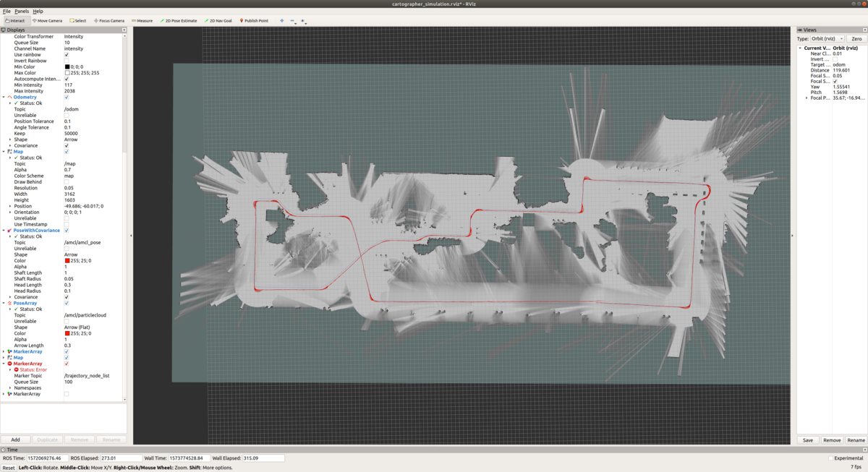Viewport: 868px width, 472px height.
Task: Open the Panels menu
Action: 22,12
